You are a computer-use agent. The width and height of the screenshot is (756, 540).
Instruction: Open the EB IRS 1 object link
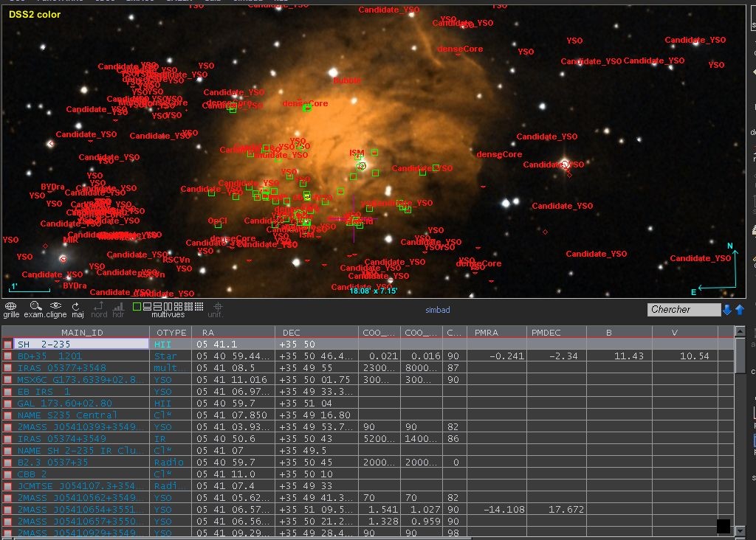pos(44,392)
